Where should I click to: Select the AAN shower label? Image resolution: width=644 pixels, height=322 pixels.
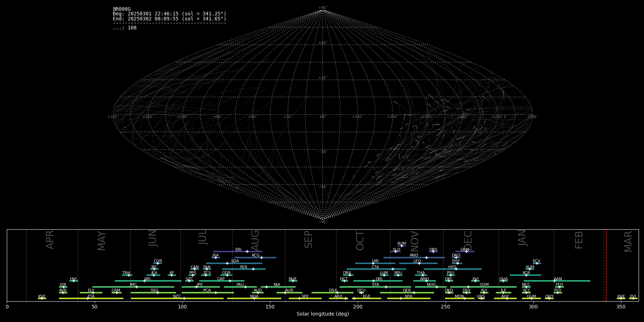click(x=558, y=279)
